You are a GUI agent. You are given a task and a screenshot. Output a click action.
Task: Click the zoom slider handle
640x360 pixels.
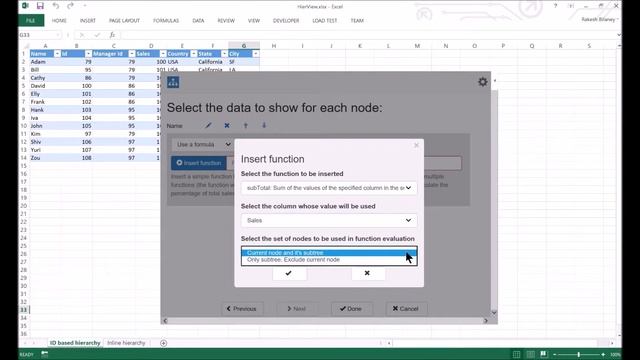pyautogui.click(x=579, y=354)
